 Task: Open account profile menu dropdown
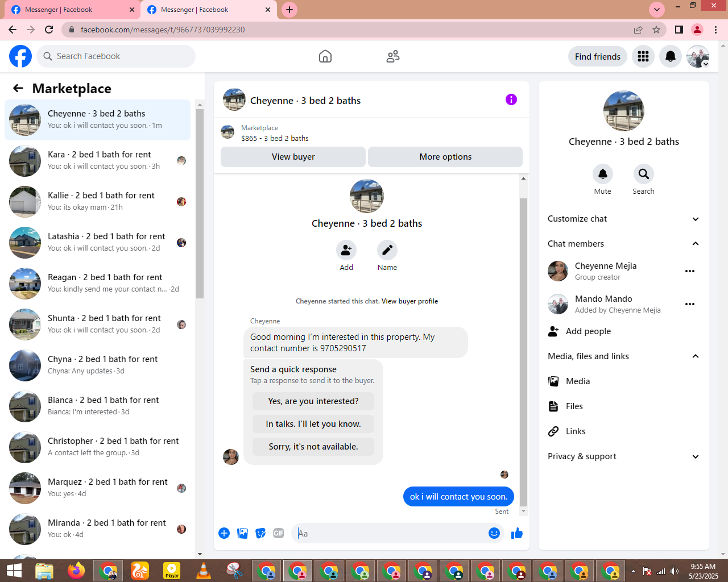pyautogui.click(x=698, y=56)
